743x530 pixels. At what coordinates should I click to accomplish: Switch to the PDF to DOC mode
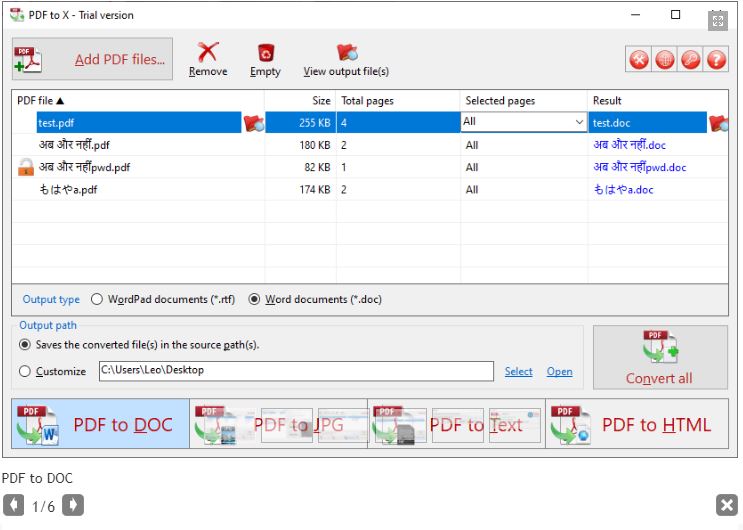[x=100, y=424]
